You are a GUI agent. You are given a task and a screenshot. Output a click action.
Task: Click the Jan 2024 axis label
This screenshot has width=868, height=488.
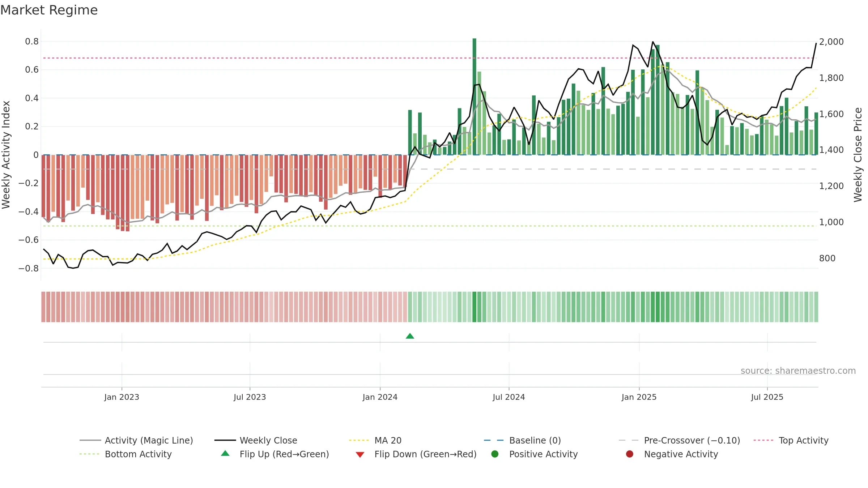click(x=380, y=397)
